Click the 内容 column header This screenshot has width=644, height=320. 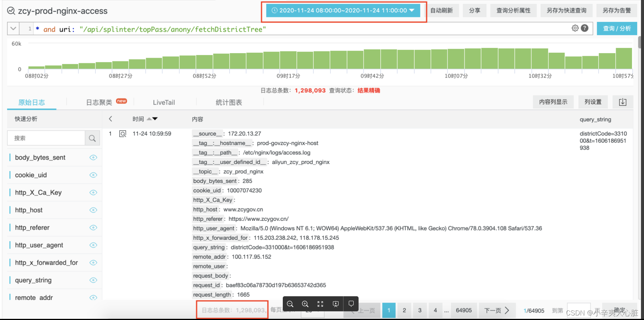pyautogui.click(x=198, y=119)
